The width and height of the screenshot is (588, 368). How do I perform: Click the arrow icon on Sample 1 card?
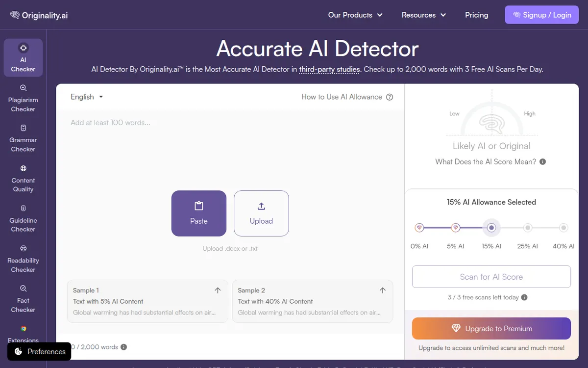(218, 290)
